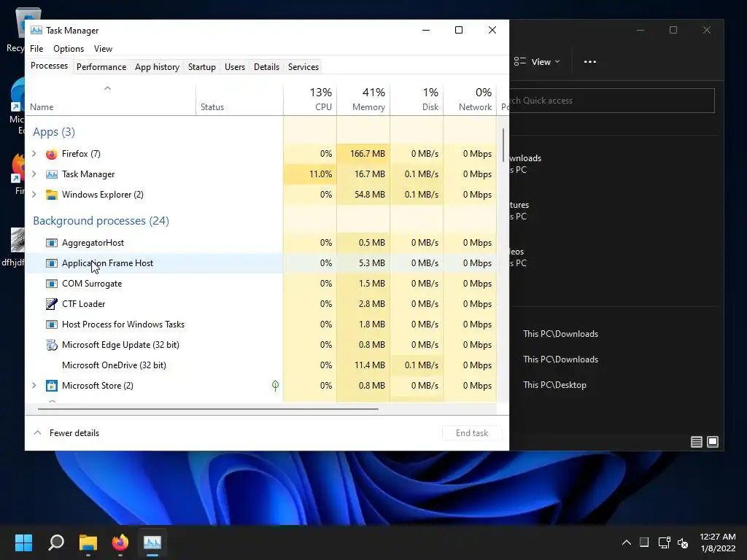
Task: Click the Background processes (24) heading
Action: [x=101, y=221]
